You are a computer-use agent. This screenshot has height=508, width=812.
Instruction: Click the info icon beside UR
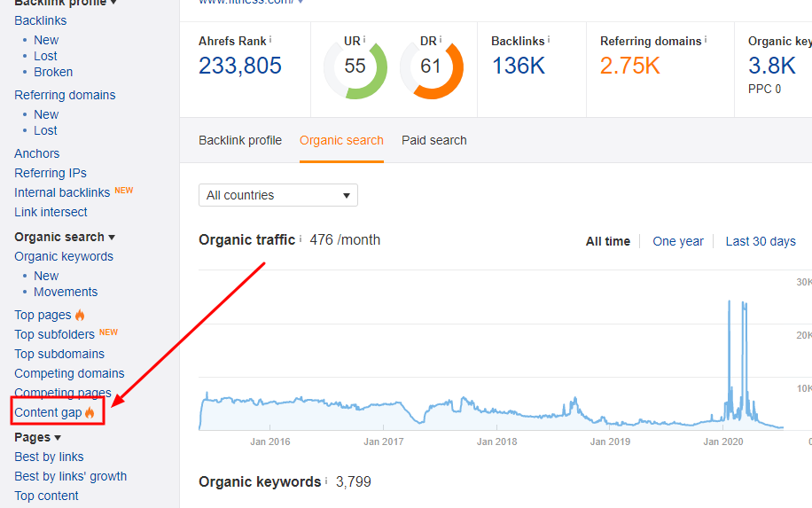(x=364, y=39)
